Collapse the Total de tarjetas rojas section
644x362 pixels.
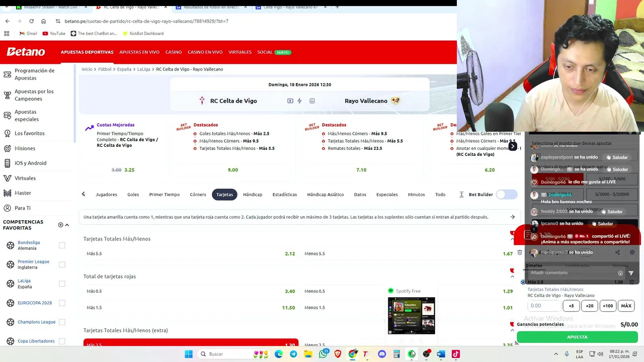point(512,276)
